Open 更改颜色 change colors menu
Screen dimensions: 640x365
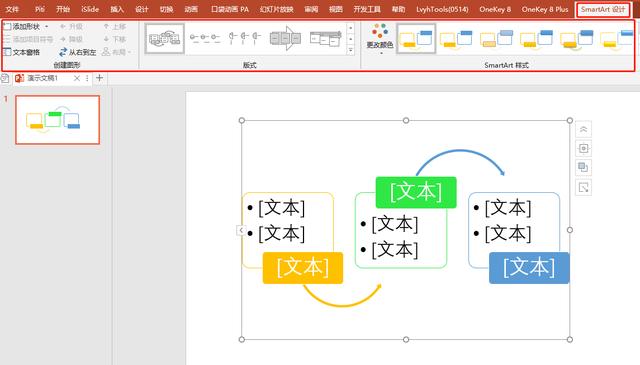(380, 38)
